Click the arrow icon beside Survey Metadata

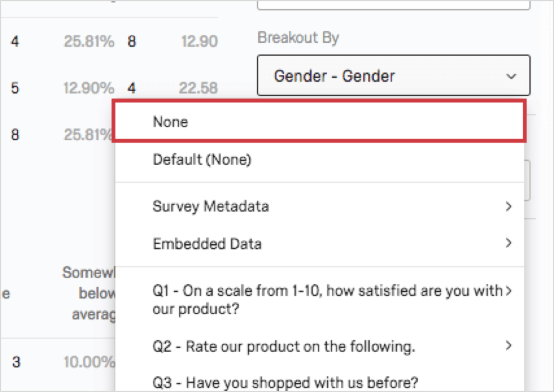point(509,206)
